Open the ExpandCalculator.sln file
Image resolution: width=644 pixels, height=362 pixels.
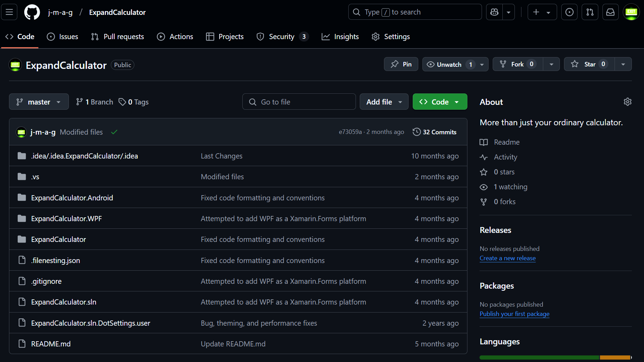point(64,302)
